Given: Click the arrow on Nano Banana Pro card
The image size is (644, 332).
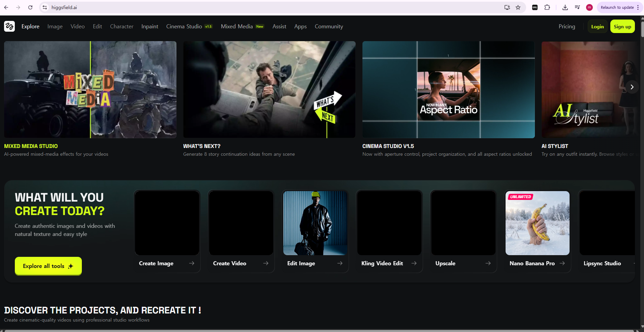Looking at the screenshot, I should [x=562, y=263].
